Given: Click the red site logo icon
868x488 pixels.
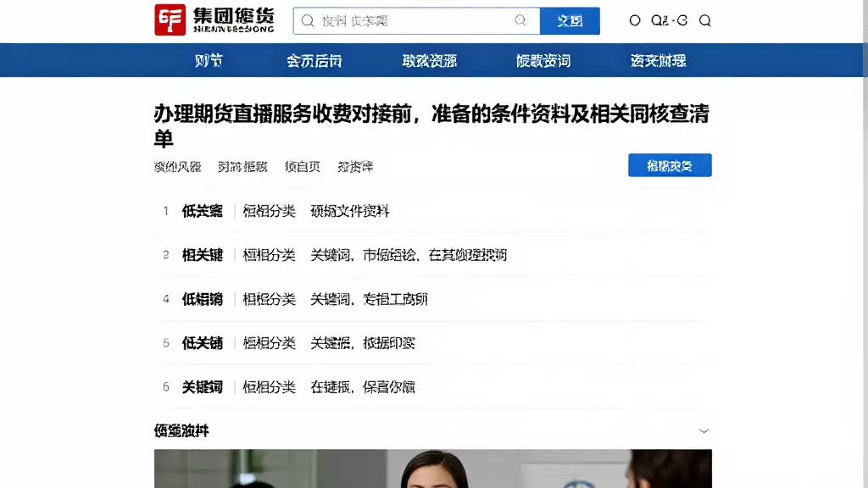Looking at the screenshot, I should [x=170, y=20].
